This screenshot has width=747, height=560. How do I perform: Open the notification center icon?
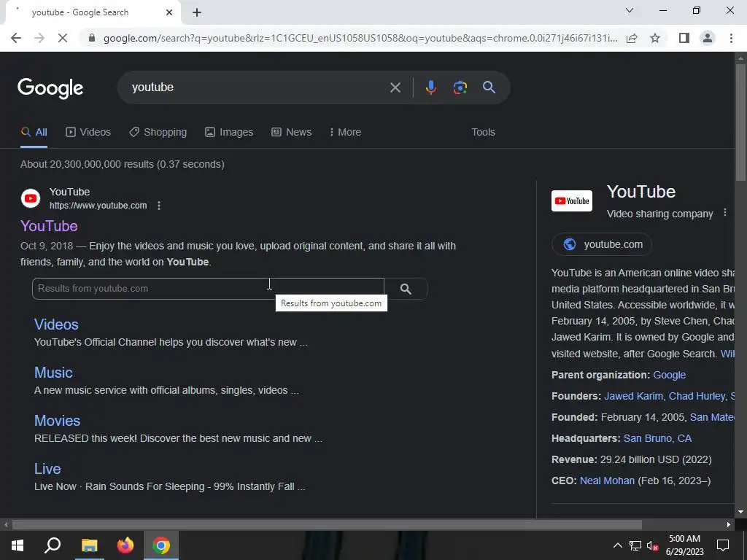pyautogui.click(x=723, y=545)
